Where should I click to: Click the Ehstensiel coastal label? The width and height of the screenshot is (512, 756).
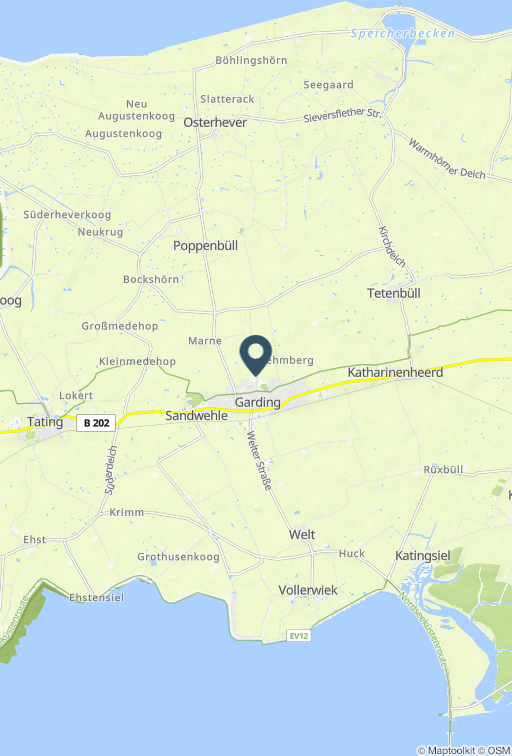click(x=96, y=597)
